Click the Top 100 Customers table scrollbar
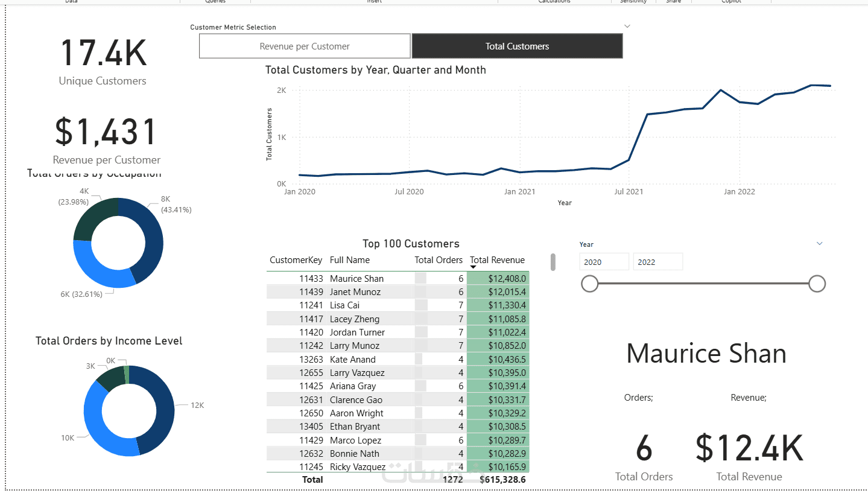This screenshot has width=868, height=493. [x=553, y=262]
